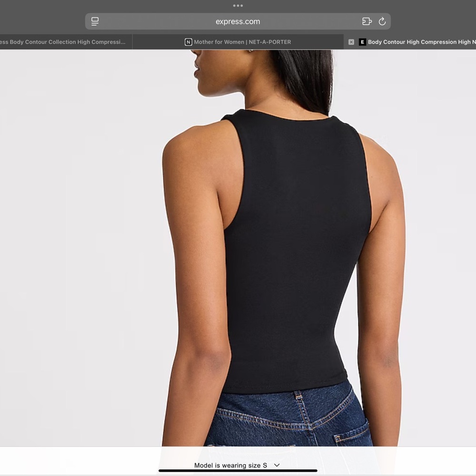Click the Model is wearing size S text

coord(230,466)
